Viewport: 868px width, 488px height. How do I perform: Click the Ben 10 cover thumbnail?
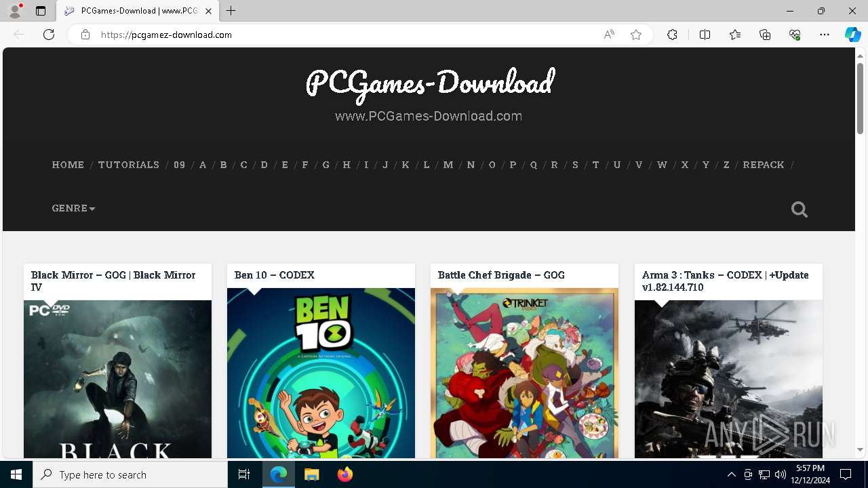(321, 373)
